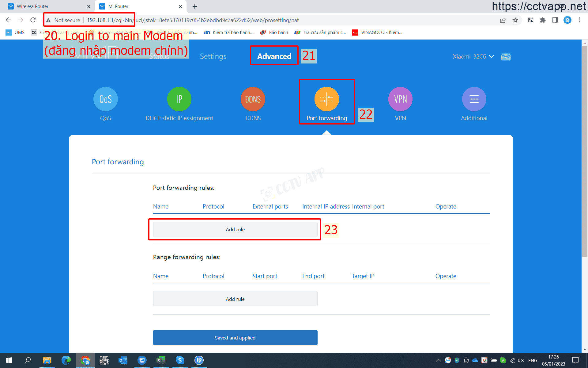Click the mail envelope icon

pyautogui.click(x=506, y=57)
